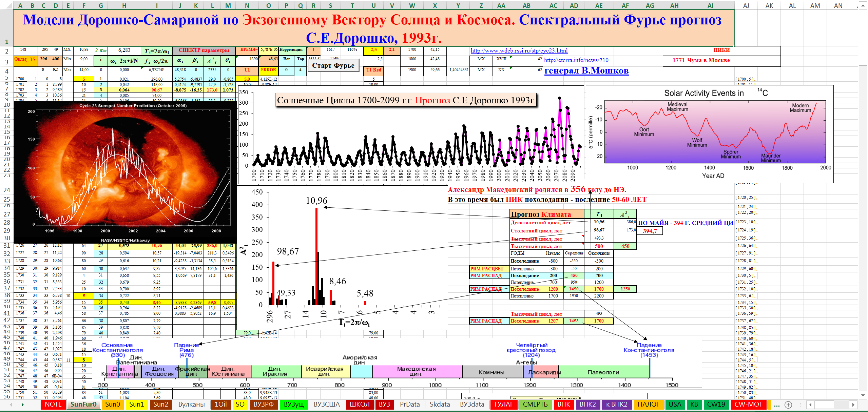Open the генерал В.Мошков link
Viewport: 868px width, 412px height.
[x=586, y=71]
